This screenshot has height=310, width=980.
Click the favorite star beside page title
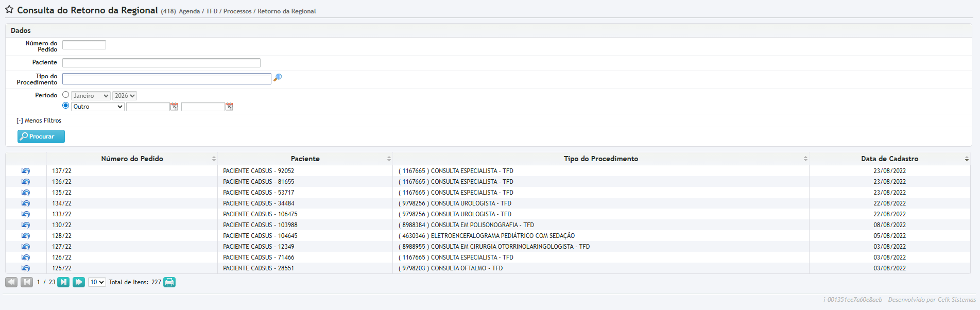coord(9,10)
